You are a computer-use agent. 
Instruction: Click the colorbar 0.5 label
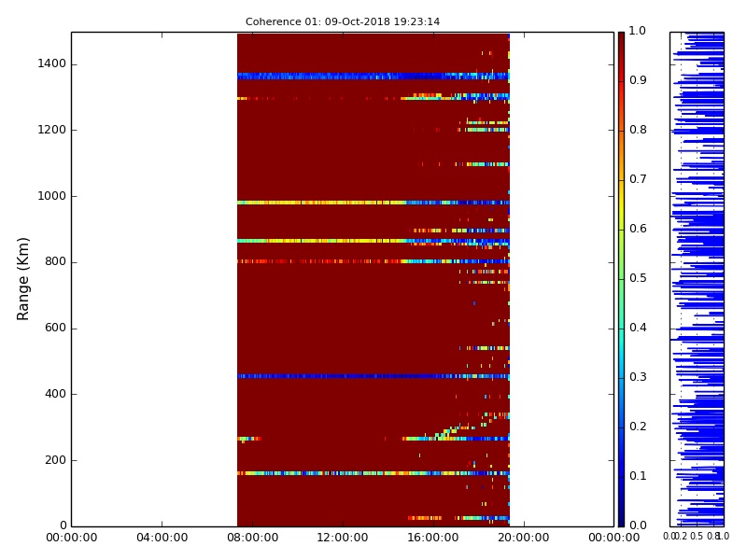[638, 278]
